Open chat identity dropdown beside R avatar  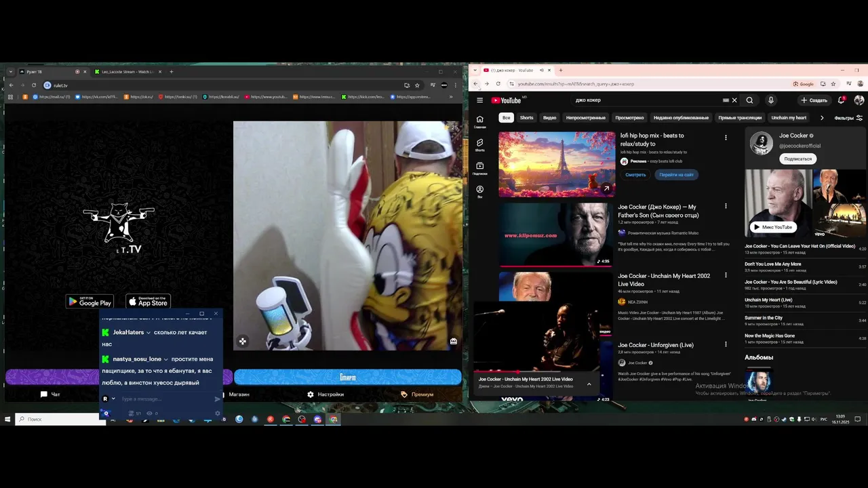pos(113,399)
